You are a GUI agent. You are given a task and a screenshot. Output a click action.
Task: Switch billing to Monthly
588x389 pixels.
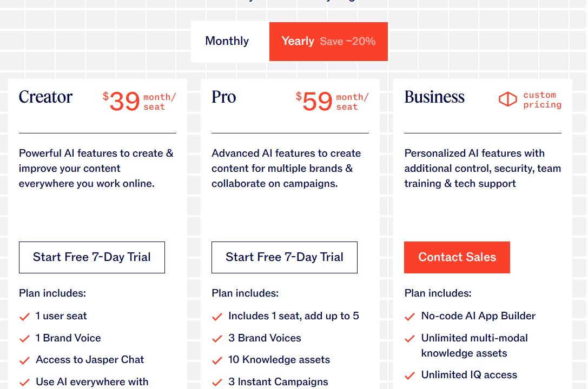point(227,41)
